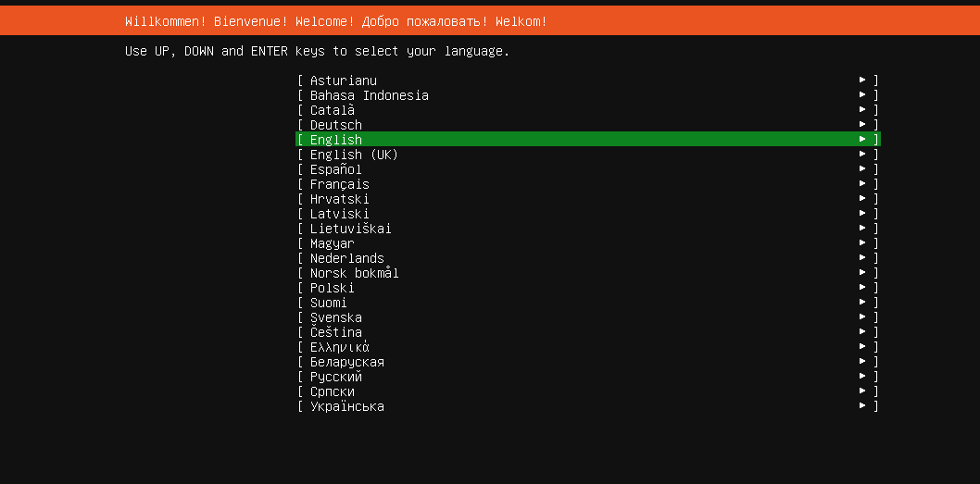Click the arrow on the Српски row
Screen dimensions: 980x484
(x=862, y=391)
